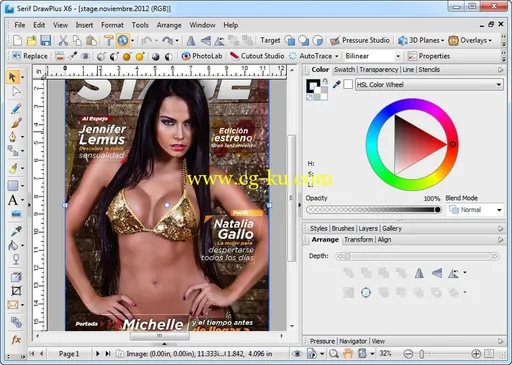Select the Paintbrush tool
Viewport: 512px width, 365px height.
(x=16, y=123)
